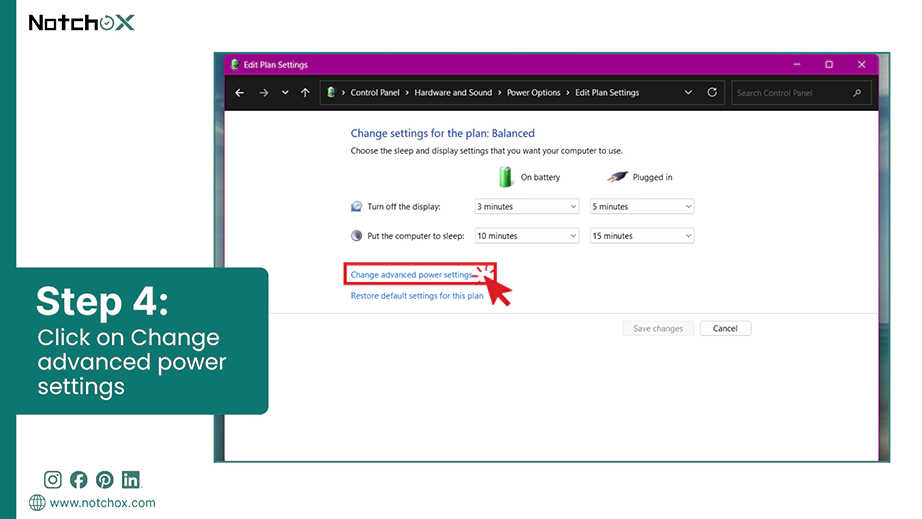922x519 pixels.
Task: Expand the address bar history dropdown
Action: pos(688,93)
